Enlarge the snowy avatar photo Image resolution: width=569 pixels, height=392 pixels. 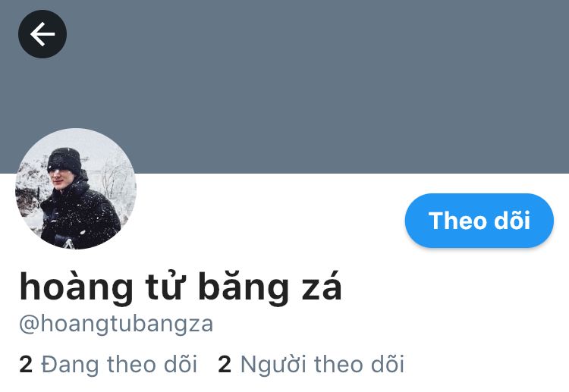point(75,189)
